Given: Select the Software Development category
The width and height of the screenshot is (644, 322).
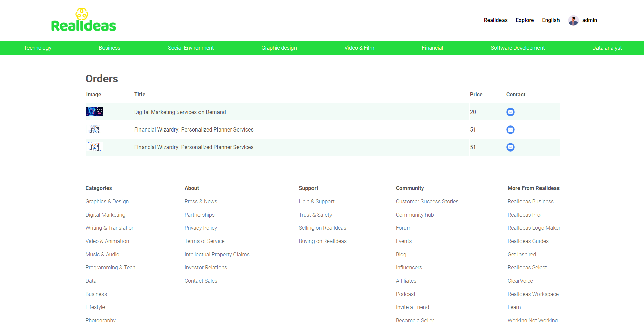Looking at the screenshot, I should pyautogui.click(x=517, y=48).
